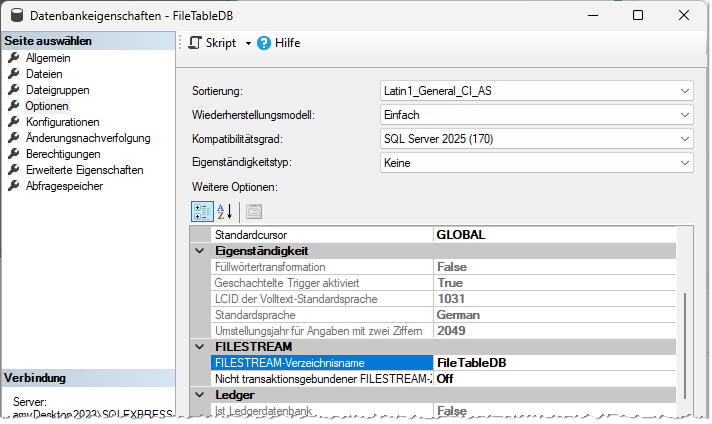Click the wrench icon next to Abfragespeicher
Screen dimensions: 712x424
point(14,186)
